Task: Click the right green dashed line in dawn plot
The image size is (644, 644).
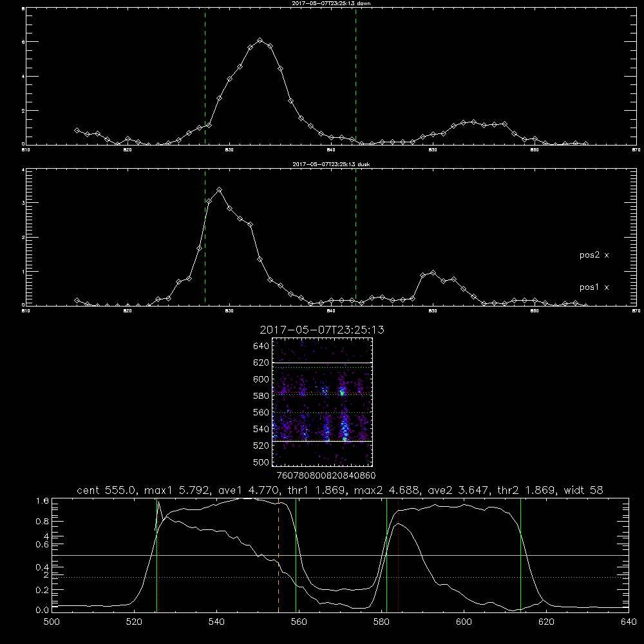Action: click(355, 77)
